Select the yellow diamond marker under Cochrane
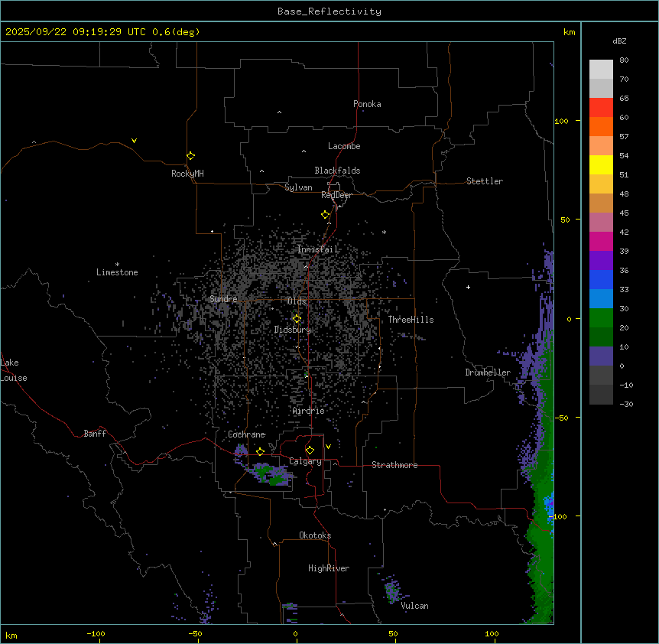This screenshot has width=659, height=644. point(260,452)
